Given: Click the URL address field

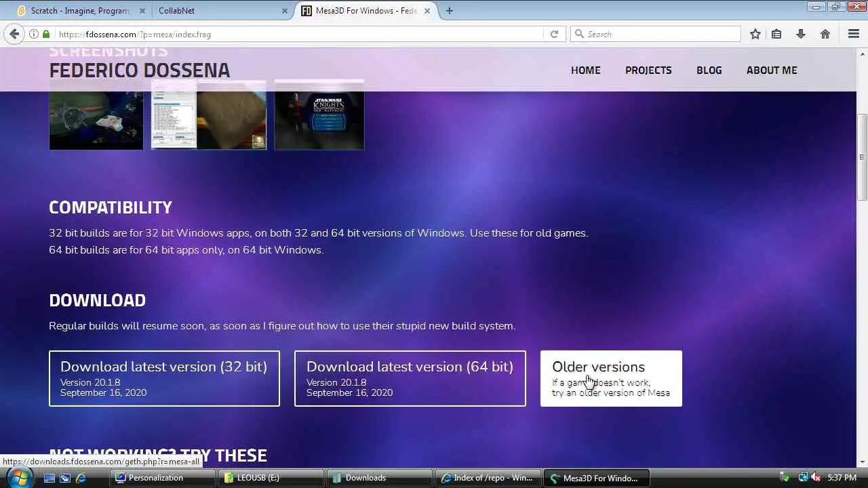Looking at the screenshot, I should [298, 34].
